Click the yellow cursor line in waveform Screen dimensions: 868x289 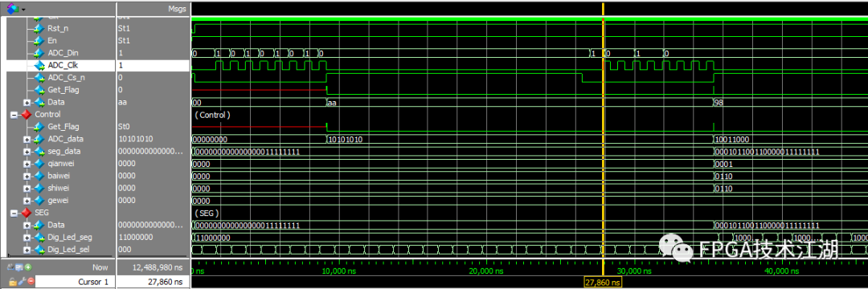(603, 138)
